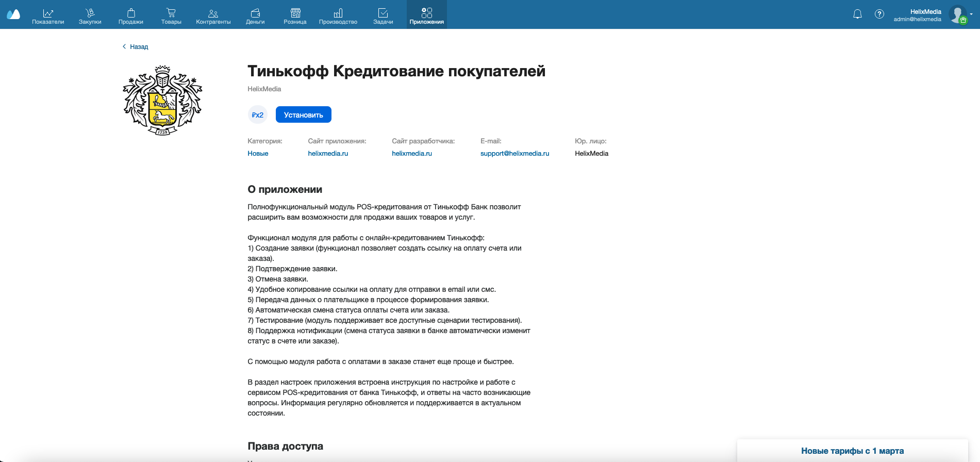This screenshot has width=980, height=462.
Task: Click the Права доступа heading
Action: [286, 446]
